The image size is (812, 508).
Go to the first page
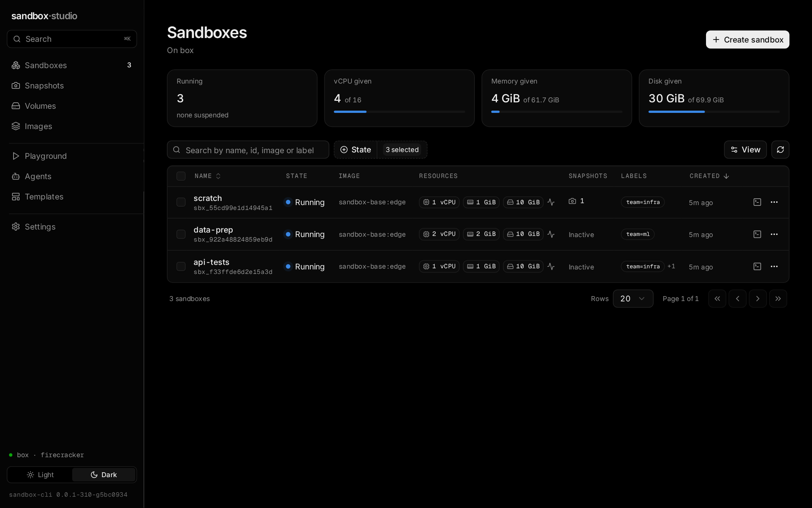click(x=717, y=298)
